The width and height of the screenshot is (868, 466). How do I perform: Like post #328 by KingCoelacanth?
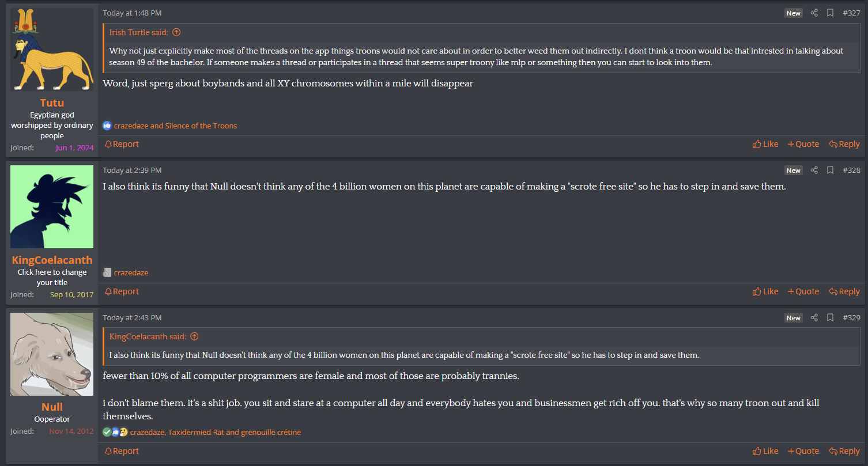765,291
